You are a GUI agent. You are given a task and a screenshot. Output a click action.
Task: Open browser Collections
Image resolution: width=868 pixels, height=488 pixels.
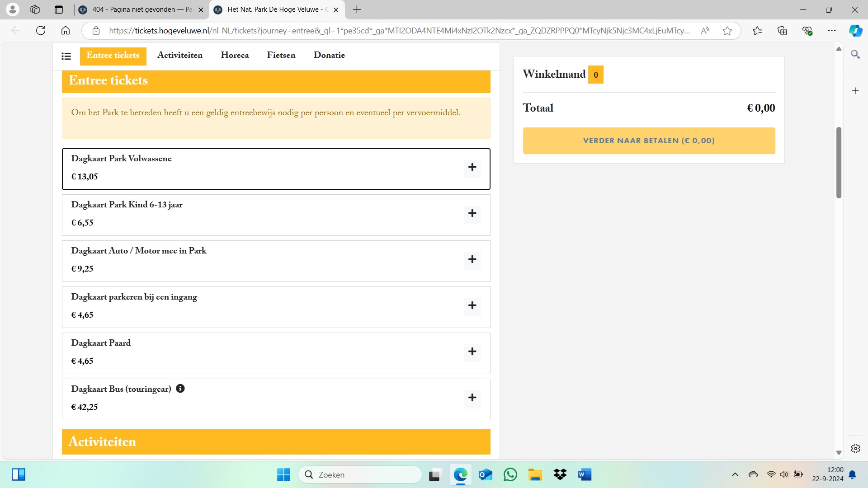click(x=782, y=31)
